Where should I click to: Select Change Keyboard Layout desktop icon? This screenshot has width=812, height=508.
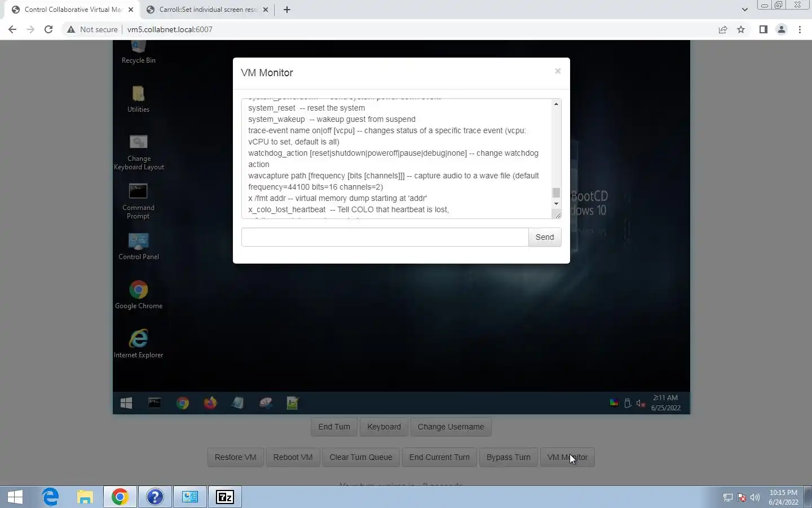click(139, 152)
